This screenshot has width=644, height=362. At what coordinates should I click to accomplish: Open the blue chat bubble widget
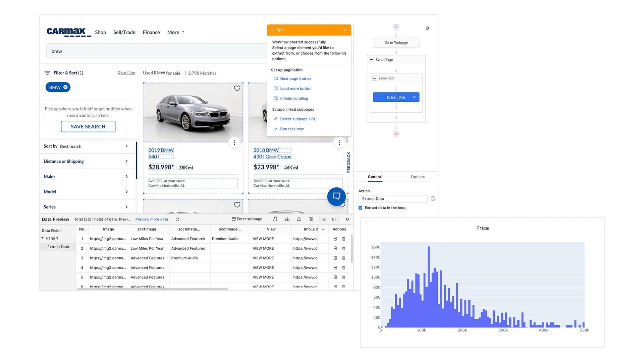coord(336,196)
